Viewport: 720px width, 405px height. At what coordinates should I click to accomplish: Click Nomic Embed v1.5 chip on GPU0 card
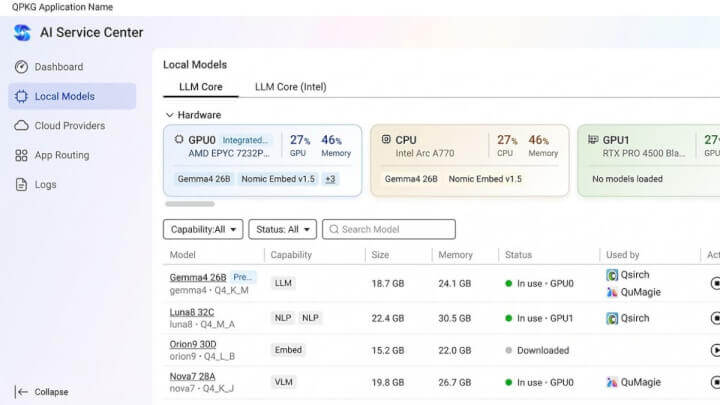pyautogui.click(x=278, y=179)
